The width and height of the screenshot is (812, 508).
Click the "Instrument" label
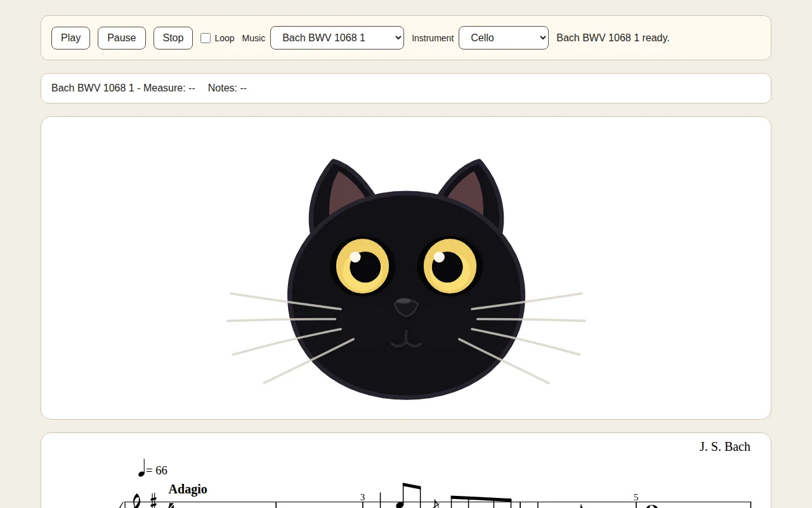[433, 38]
